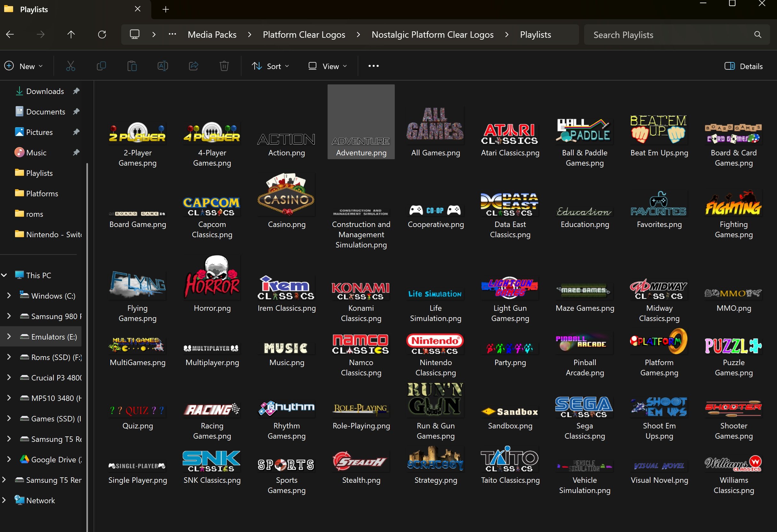Image resolution: width=777 pixels, height=532 pixels.
Task: Unpin Documents using its pin icon
Action: (x=76, y=111)
